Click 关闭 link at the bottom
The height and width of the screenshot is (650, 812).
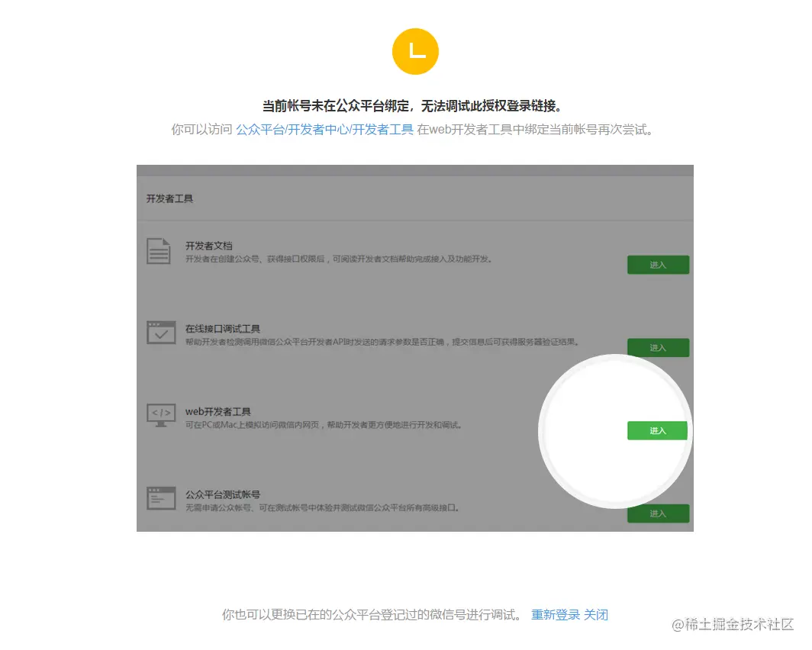click(x=595, y=615)
